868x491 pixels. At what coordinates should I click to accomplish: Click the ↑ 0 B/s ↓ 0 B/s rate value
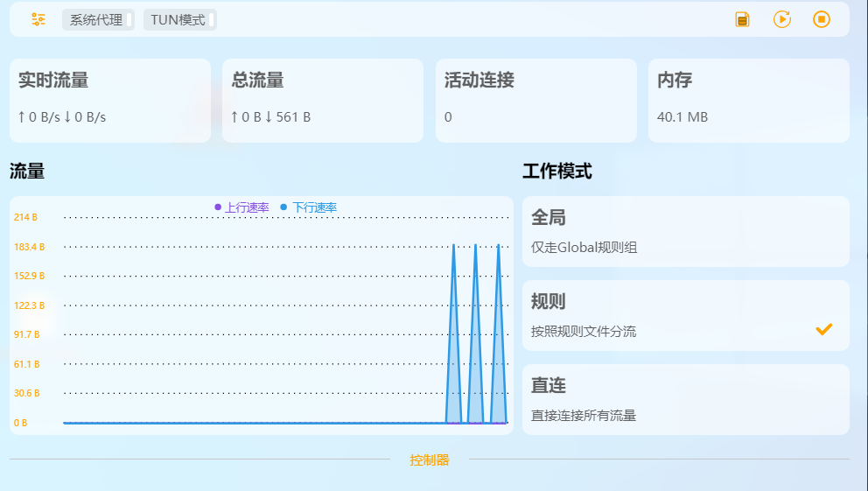click(62, 116)
